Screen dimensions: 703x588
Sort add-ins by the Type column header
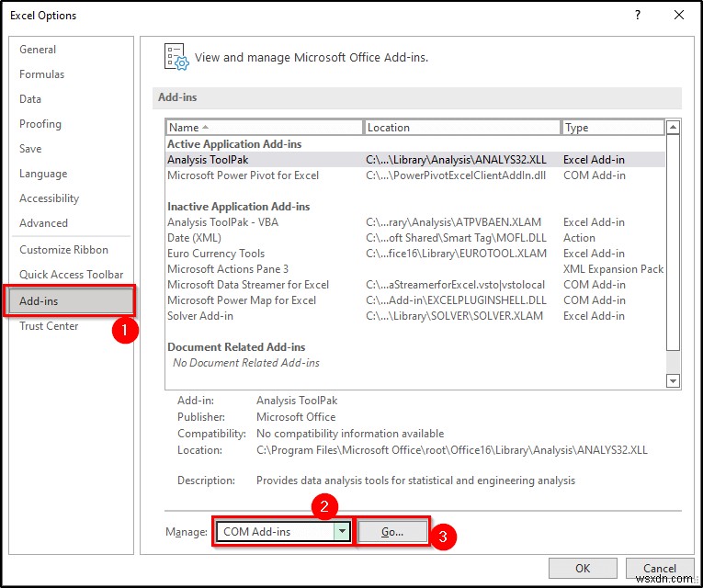(x=613, y=128)
